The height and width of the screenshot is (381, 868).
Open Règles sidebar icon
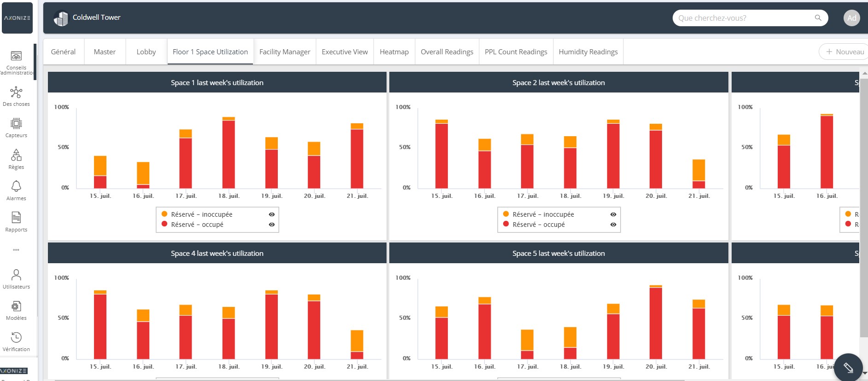(x=16, y=155)
